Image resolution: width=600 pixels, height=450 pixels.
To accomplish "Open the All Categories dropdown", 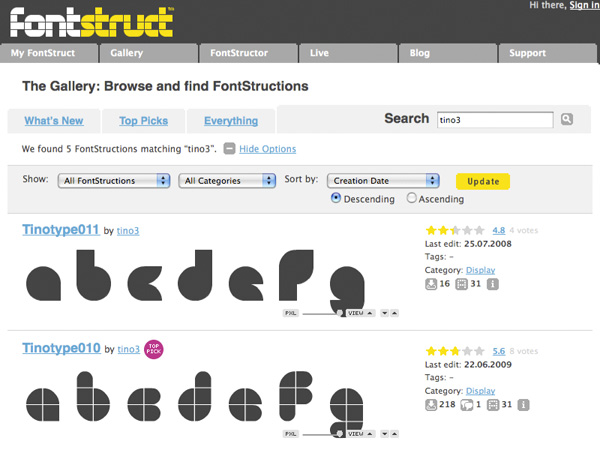I will [227, 181].
